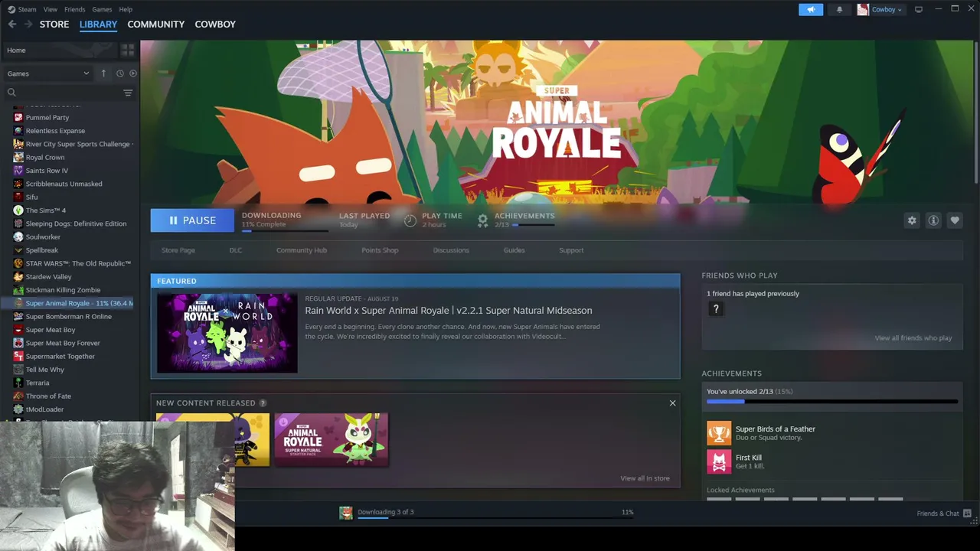Click the achievements progress bar

(832, 401)
